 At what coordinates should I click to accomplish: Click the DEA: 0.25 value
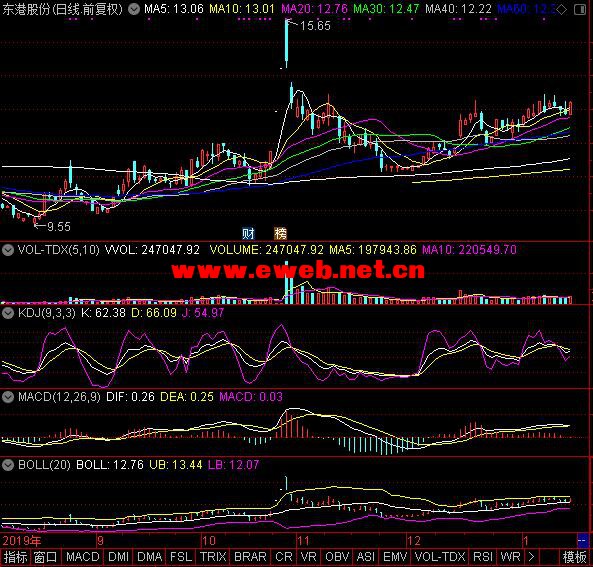coord(187,397)
